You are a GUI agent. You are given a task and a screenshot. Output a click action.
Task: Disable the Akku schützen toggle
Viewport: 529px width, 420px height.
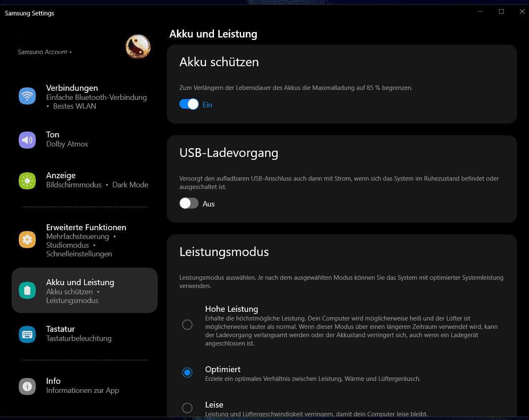tap(189, 104)
